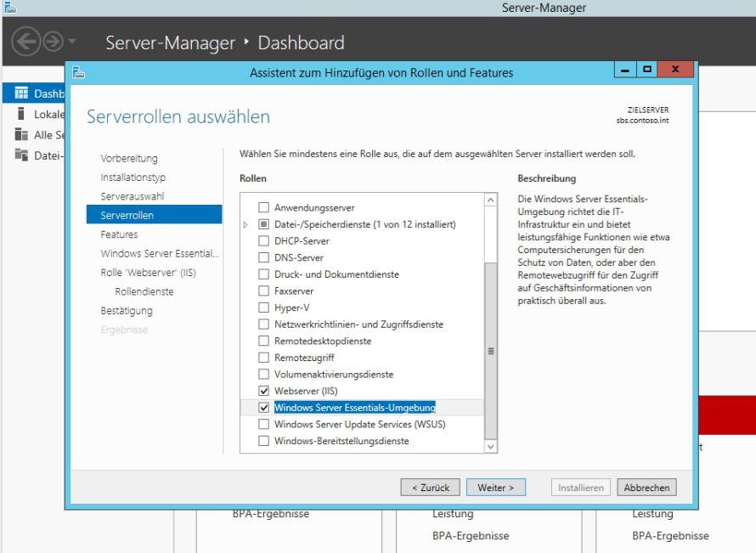756x553 pixels.
Task: Select the Serverrollen wizard step
Action: 155,215
